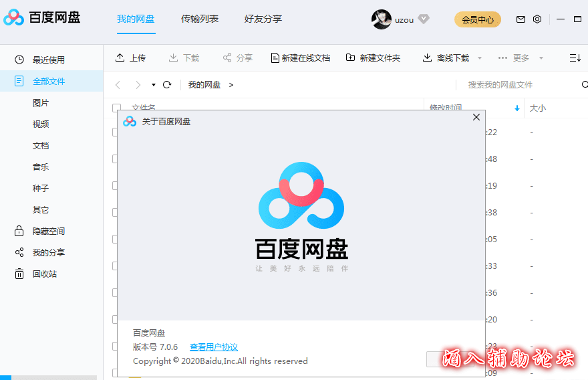Viewport: 588px width, 380px height.
Task: Click the new online document (新建在线文档) icon
Action: [x=275, y=58]
